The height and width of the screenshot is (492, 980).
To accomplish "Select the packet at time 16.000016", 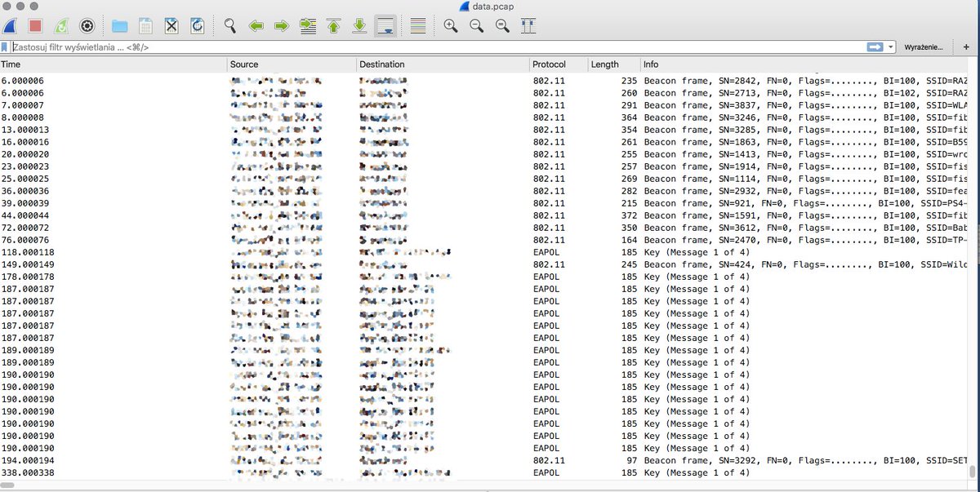I will [485, 142].
